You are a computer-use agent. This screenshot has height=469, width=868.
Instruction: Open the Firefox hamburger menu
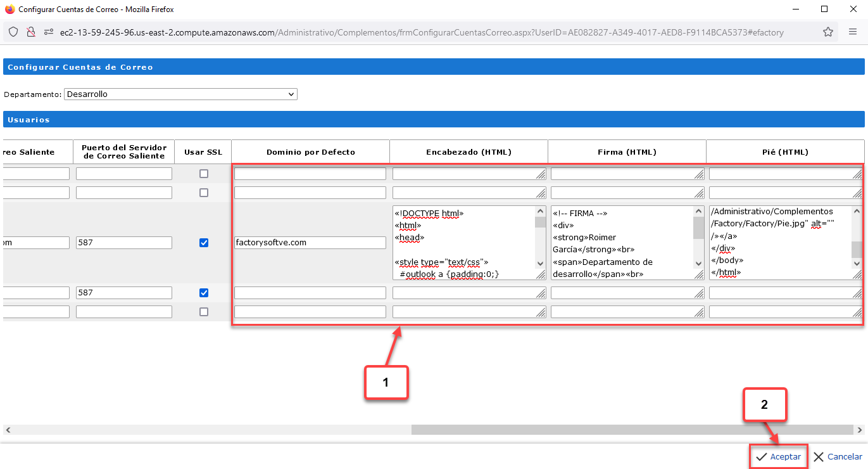point(853,32)
